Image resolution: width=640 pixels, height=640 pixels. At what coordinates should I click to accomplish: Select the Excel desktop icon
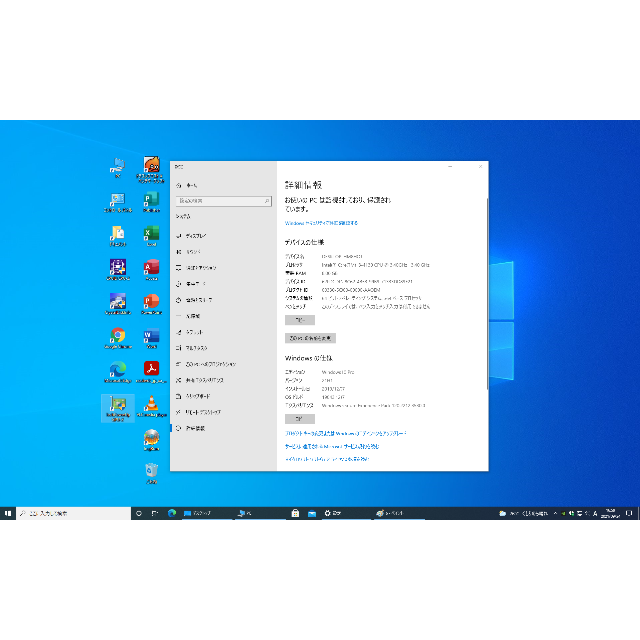pyautogui.click(x=151, y=236)
